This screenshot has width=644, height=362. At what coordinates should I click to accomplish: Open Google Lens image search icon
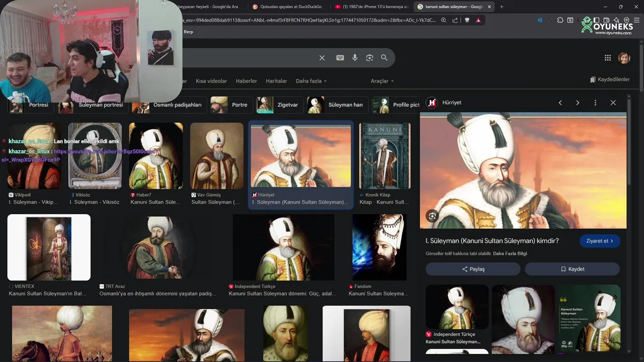[x=370, y=58]
